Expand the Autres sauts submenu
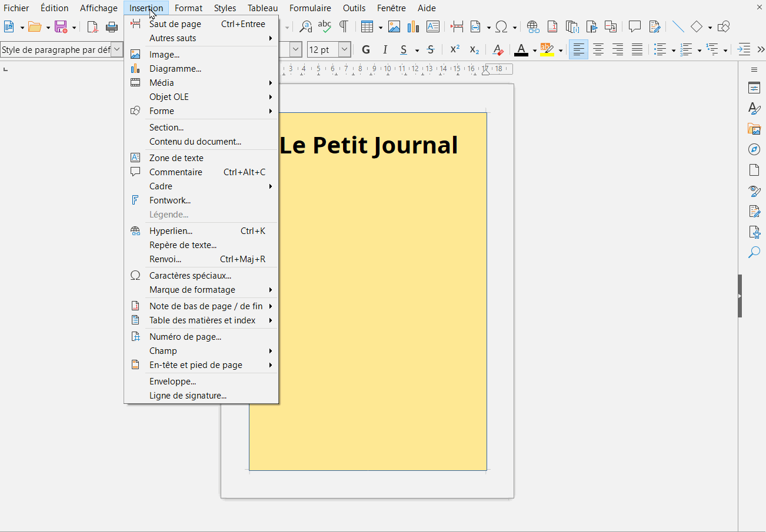 201,38
